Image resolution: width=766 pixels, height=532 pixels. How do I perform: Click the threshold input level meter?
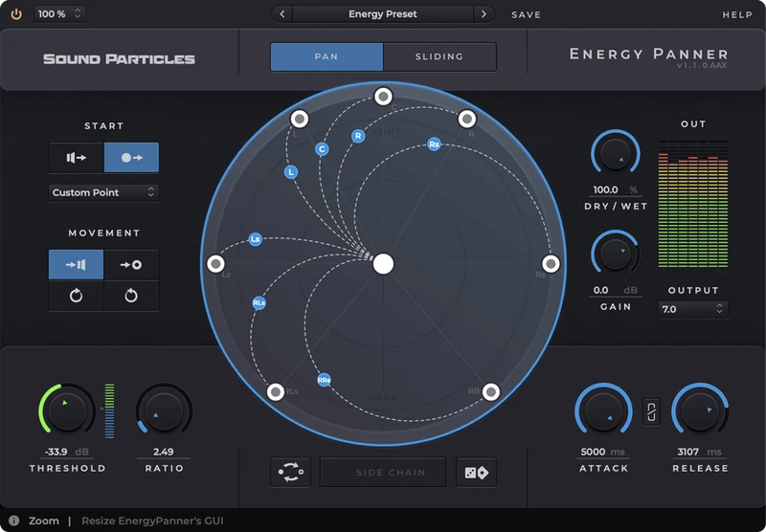pyautogui.click(x=109, y=410)
